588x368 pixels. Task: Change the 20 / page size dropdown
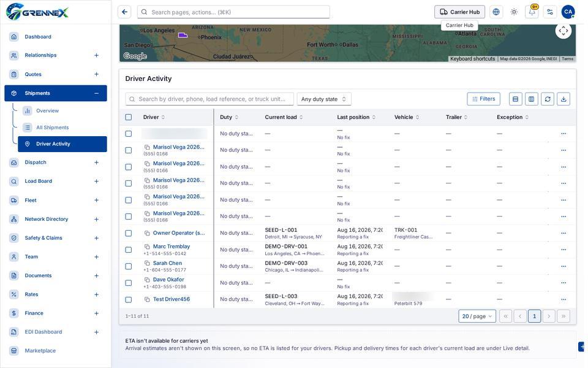pyautogui.click(x=477, y=316)
